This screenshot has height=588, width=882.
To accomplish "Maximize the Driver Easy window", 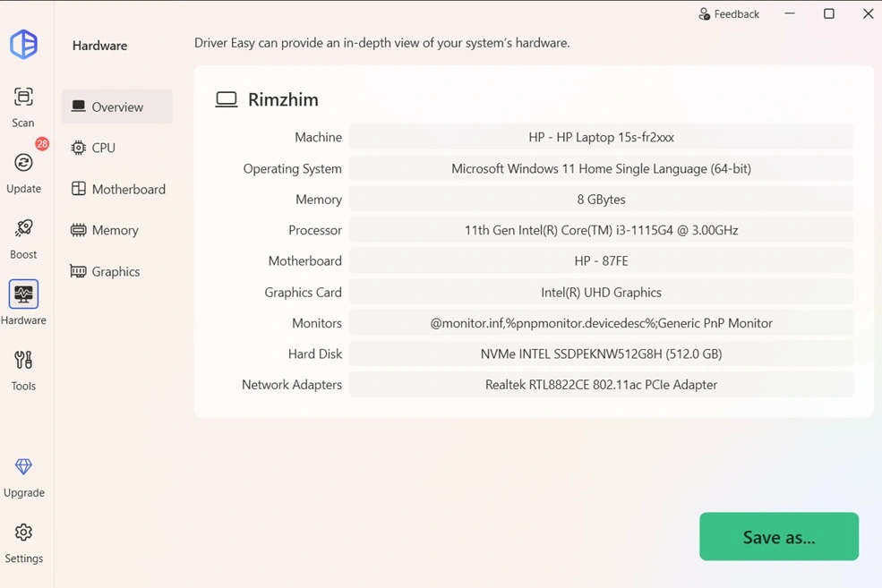I will point(829,13).
